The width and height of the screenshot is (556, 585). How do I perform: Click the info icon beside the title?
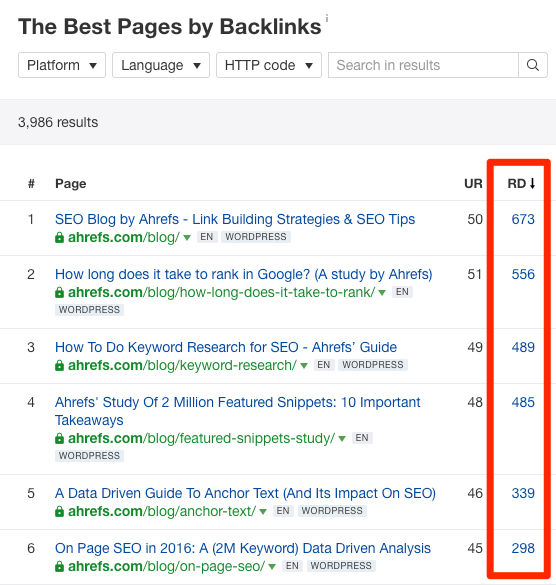pos(327,18)
